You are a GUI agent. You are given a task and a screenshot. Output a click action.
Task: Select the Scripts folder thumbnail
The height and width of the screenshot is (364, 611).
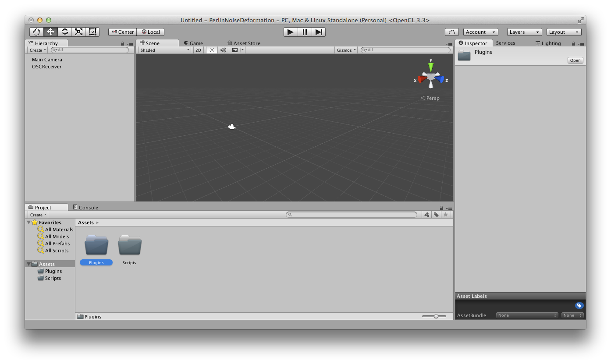click(x=130, y=245)
